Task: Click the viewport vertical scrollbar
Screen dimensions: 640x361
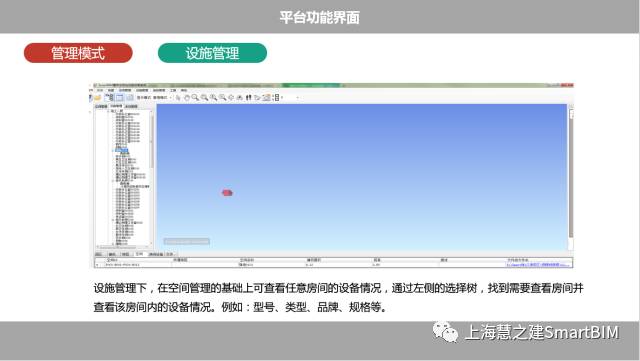Action: point(571,177)
